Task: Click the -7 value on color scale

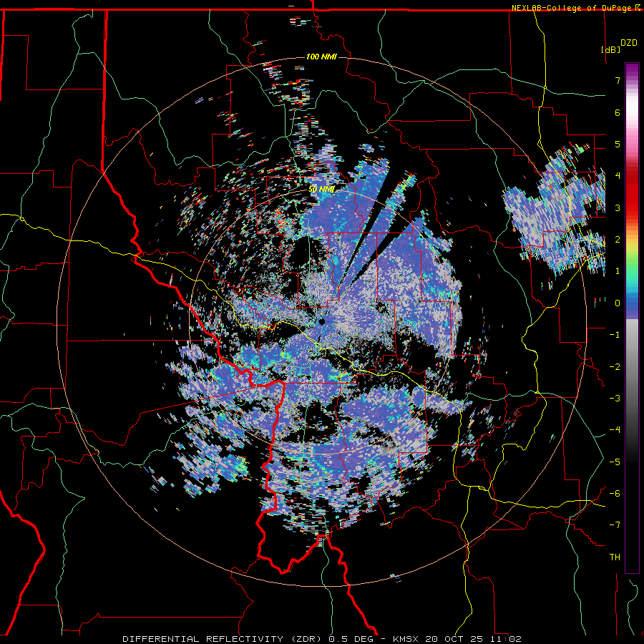Action: [615, 525]
